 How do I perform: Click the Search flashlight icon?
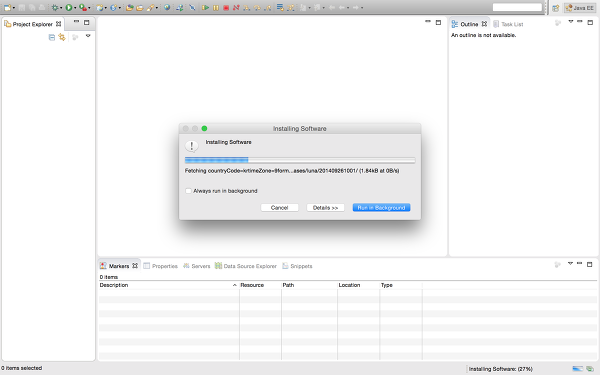(x=151, y=7)
